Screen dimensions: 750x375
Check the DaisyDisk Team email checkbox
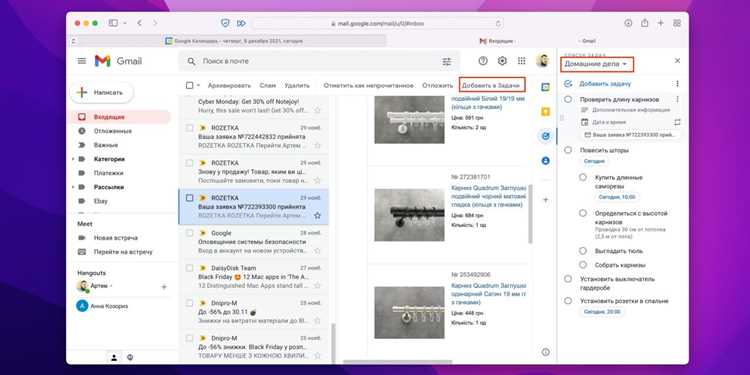coord(189,268)
